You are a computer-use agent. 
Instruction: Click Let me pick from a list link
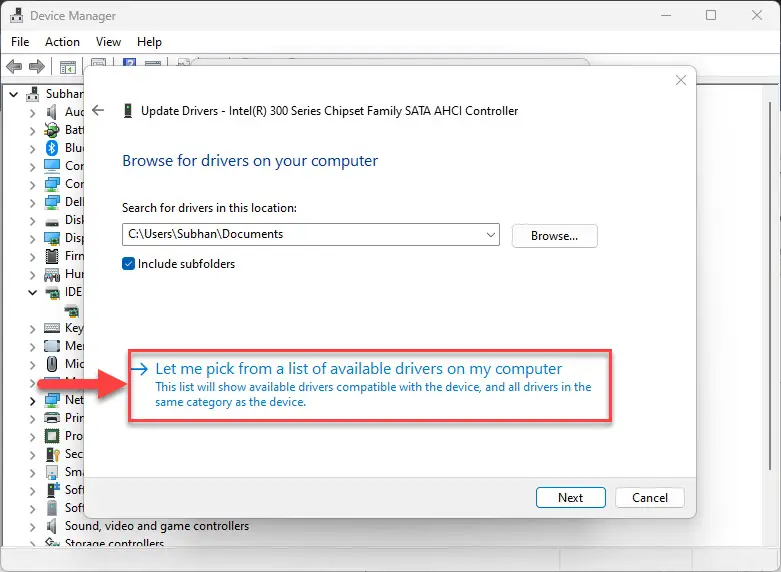click(359, 369)
